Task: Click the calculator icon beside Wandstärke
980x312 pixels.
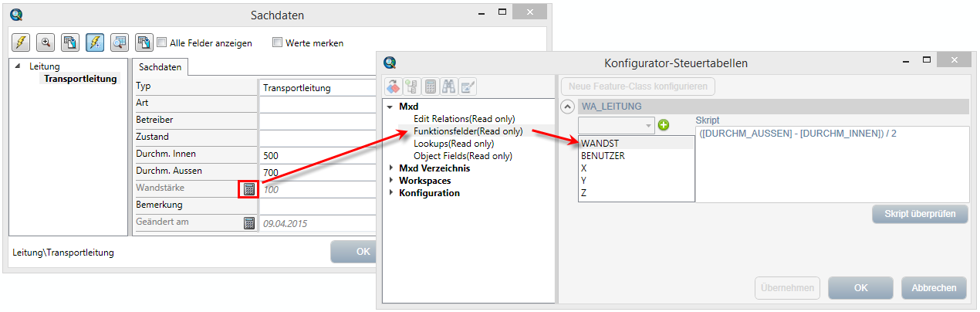Action: click(248, 188)
